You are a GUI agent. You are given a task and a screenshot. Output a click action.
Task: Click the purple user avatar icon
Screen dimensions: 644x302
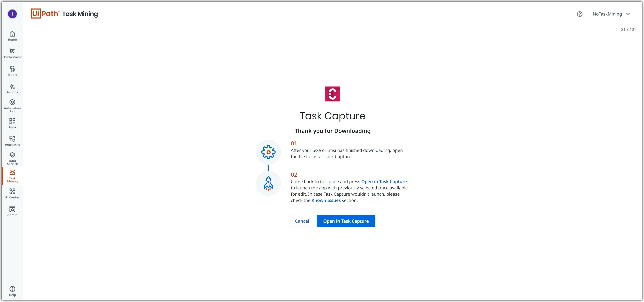click(12, 14)
